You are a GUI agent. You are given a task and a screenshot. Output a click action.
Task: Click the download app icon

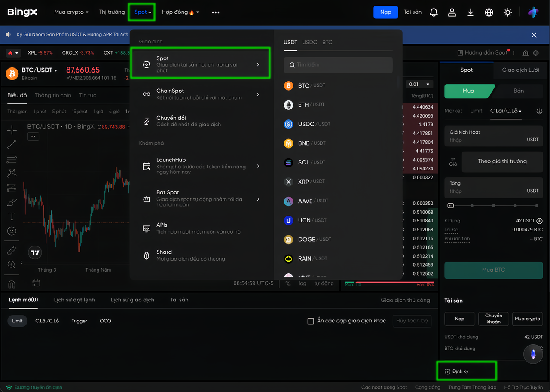(x=471, y=12)
